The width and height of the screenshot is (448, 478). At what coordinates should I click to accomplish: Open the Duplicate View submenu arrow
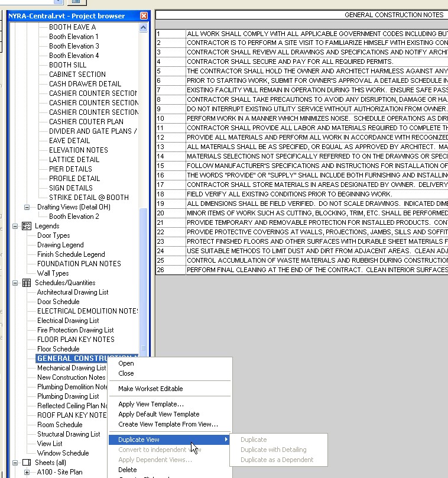(x=226, y=440)
